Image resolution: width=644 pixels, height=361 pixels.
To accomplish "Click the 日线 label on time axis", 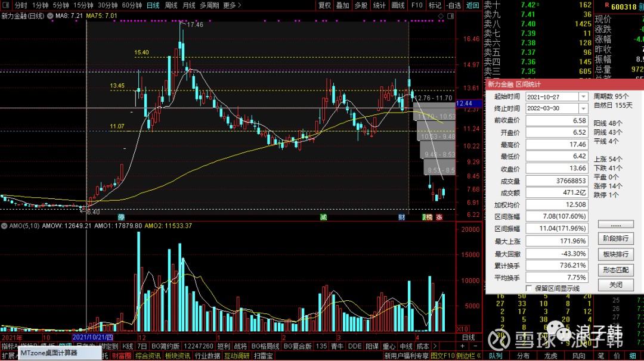I will [468, 338].
